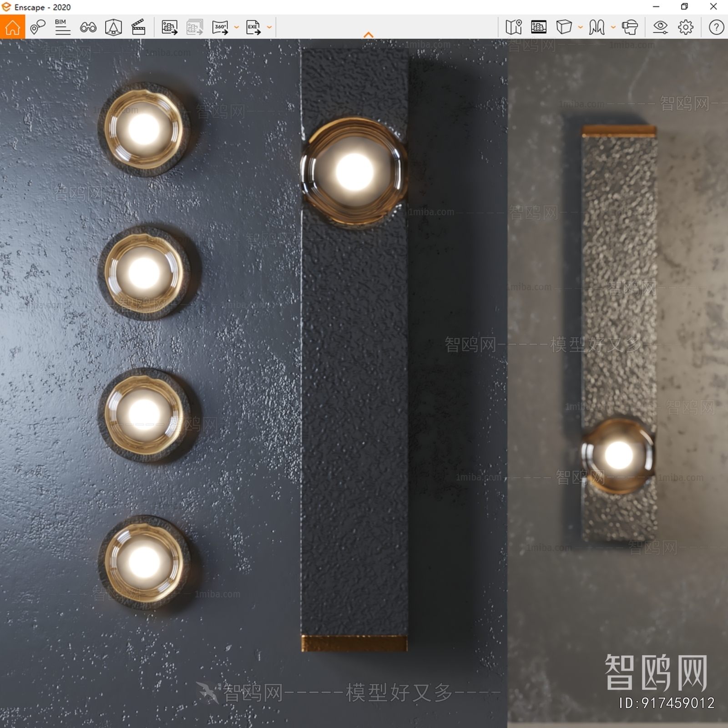Open the General Settings gear
728x728 pixels.
point(686,27)
